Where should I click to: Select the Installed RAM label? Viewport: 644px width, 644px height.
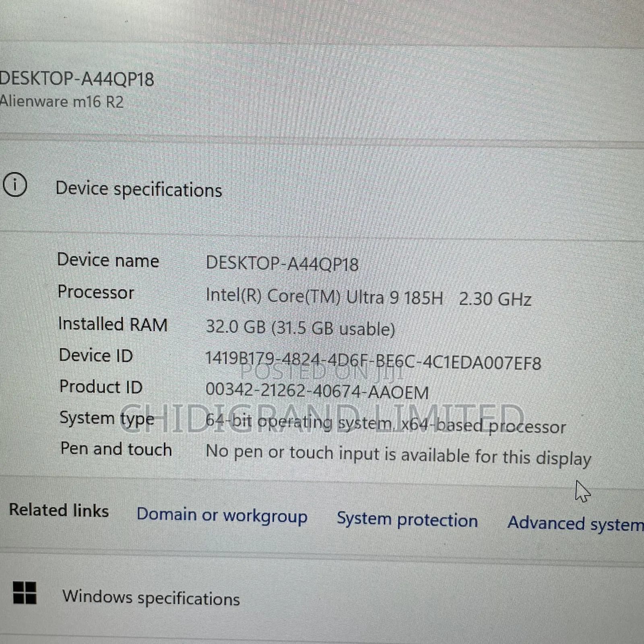pos(113,324)
